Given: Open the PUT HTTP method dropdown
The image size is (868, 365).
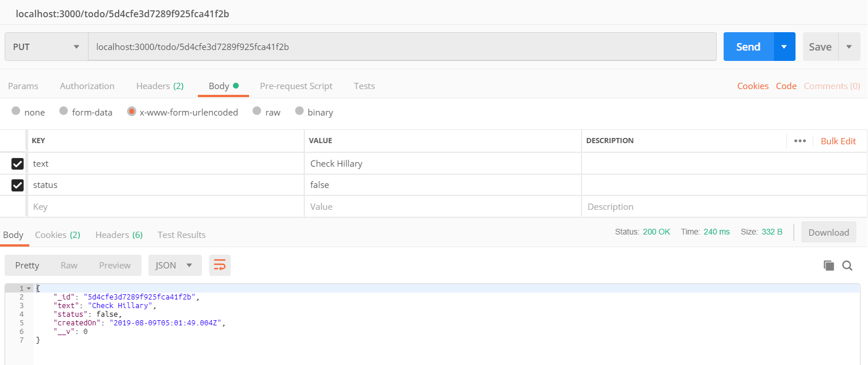Looking at the screenshot, I should pos(46,47).
